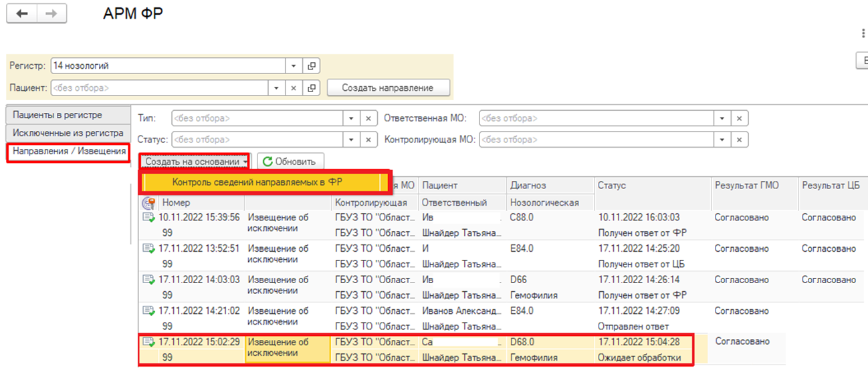Clear the Статус filter using x button
This screenshot has height=370, width=868.
point(368,140)
